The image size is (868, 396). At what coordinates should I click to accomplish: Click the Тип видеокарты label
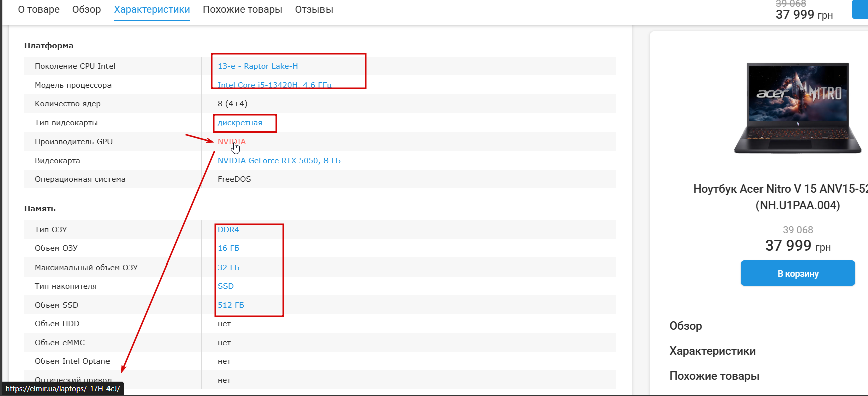pyautogui.click(x=66, y=123)
